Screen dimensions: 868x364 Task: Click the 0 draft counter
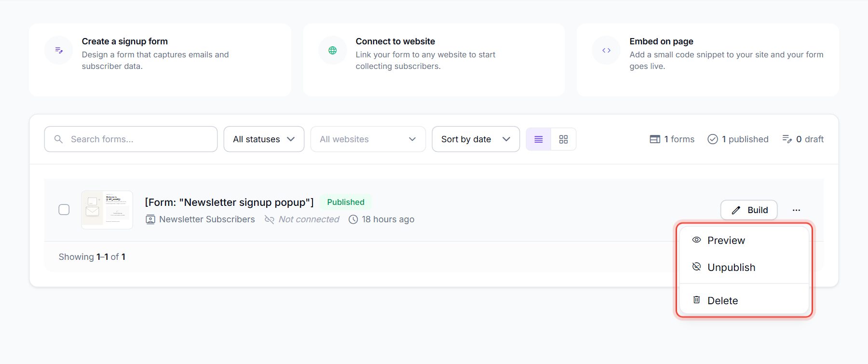(x=803, y=139)
